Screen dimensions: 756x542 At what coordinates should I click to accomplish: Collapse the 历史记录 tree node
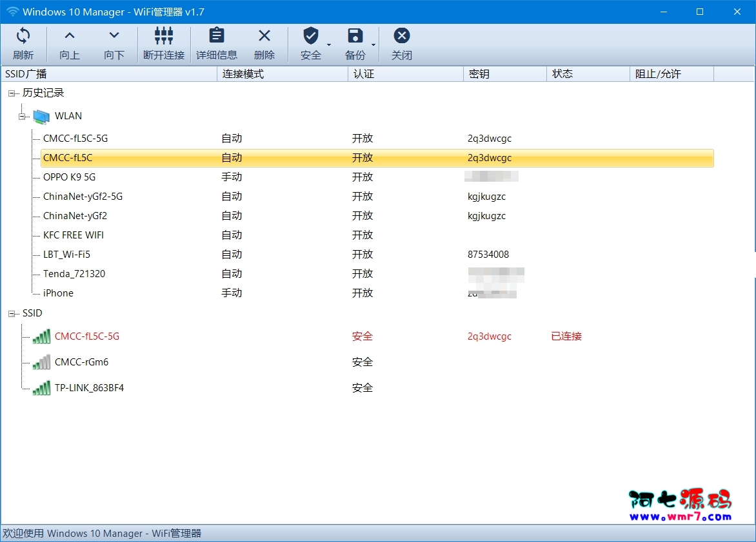coord(12,93)
